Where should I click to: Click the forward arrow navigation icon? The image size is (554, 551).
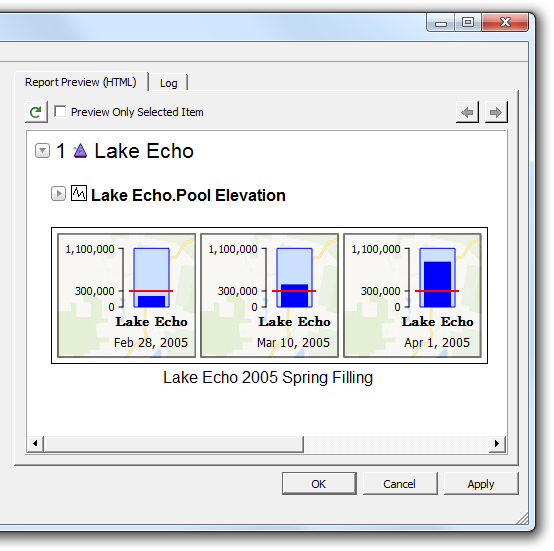tap(496, 112)
